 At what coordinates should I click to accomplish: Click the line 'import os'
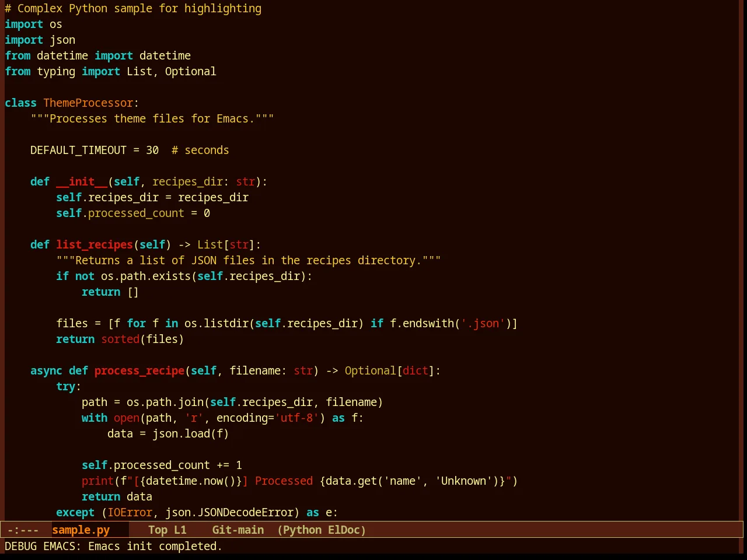point(33,24)
